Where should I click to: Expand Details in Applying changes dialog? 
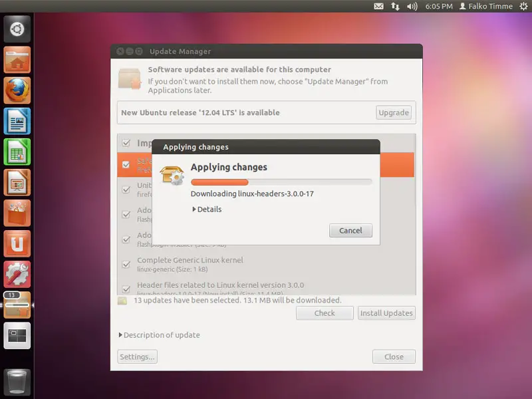point(207,209)
